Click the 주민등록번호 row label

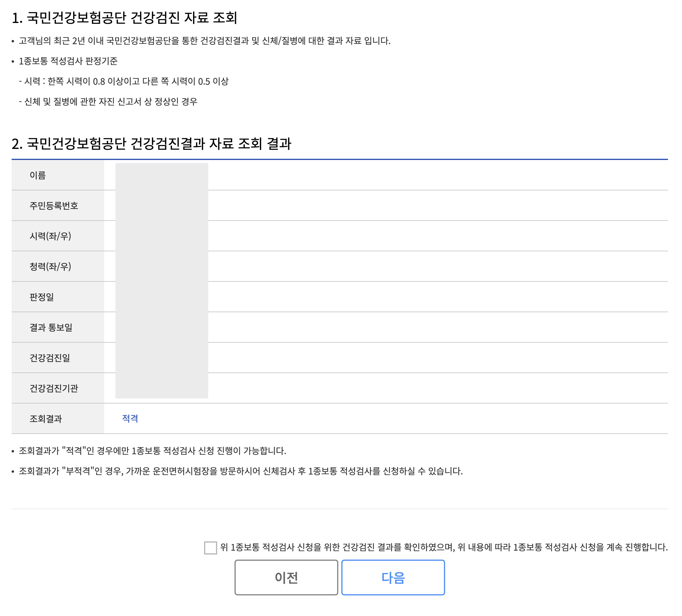point(54,205)
